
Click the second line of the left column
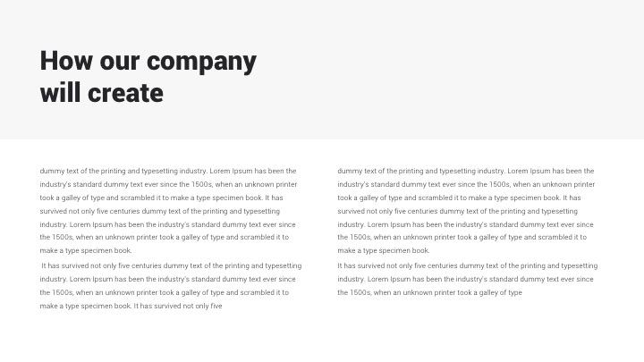[168, 184]
